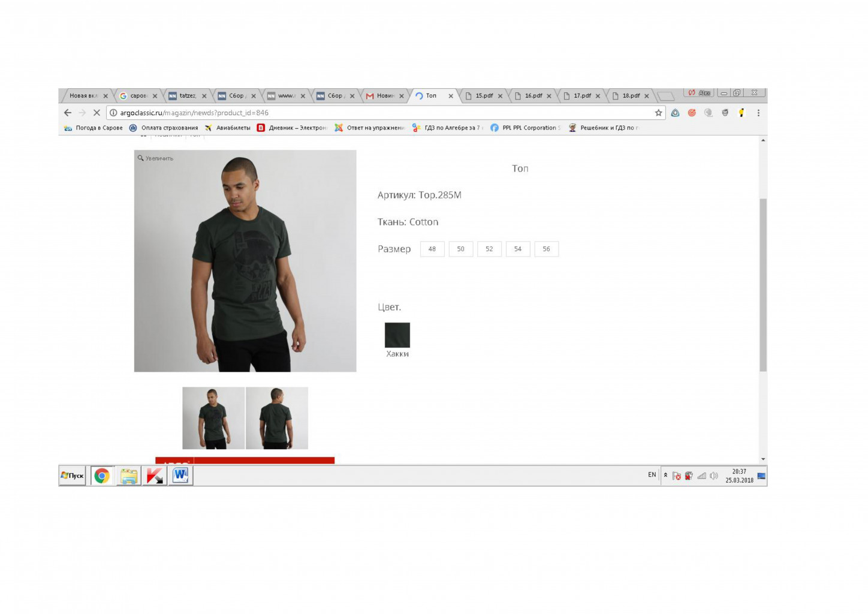Open the file explorer from the taskbar
868x614 pixels.
128,476
